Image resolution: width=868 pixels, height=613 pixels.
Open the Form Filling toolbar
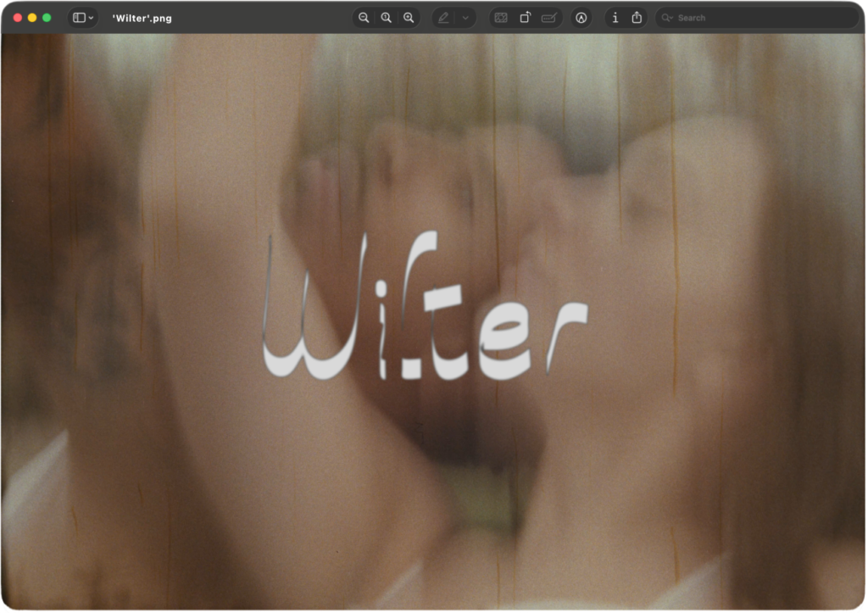[x=549, y=18]
